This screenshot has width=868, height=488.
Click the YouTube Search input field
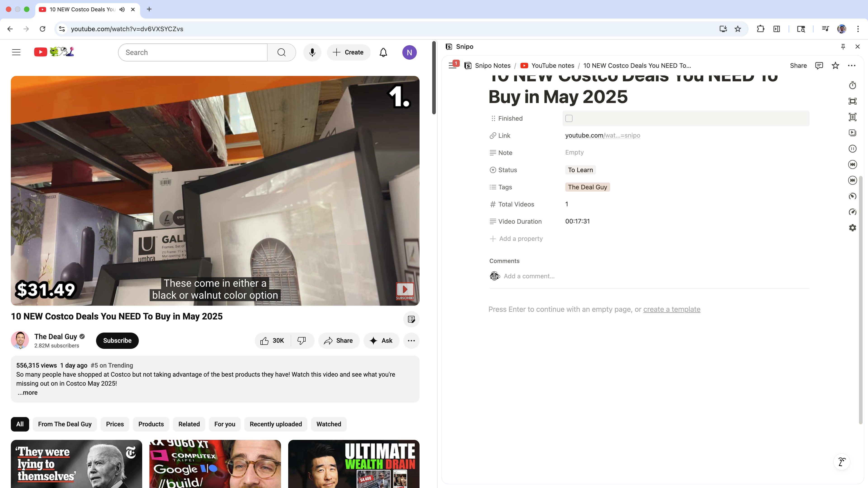193,52
